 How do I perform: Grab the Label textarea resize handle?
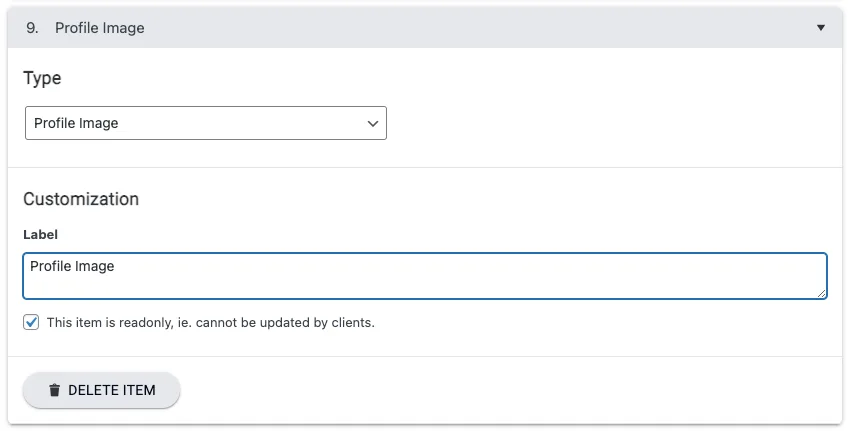tap(821, 293)
